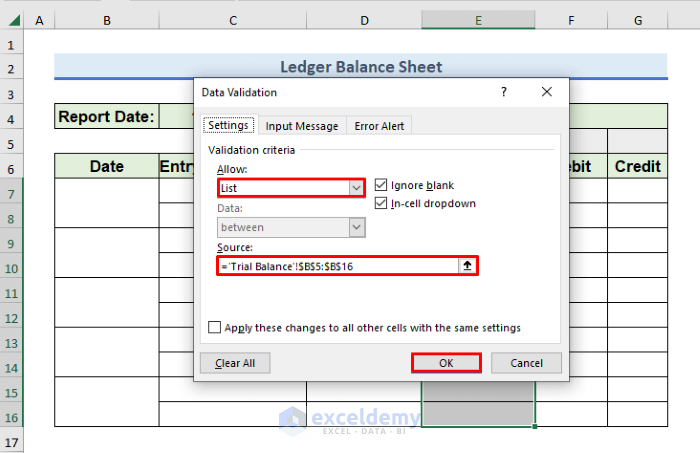Click the Source range collapse arrow icon

467,266
